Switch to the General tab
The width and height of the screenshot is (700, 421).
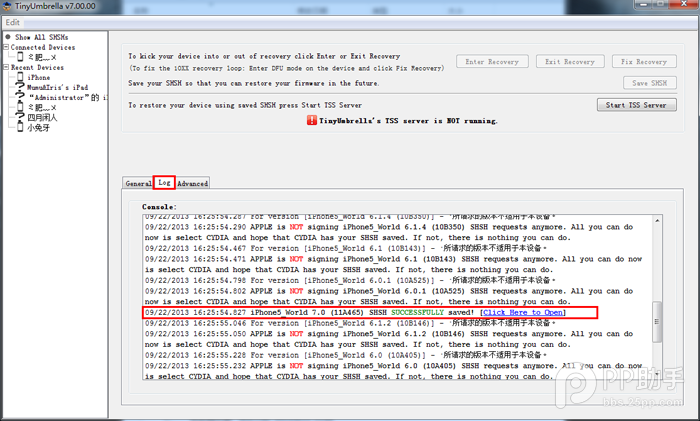[138, 183]
